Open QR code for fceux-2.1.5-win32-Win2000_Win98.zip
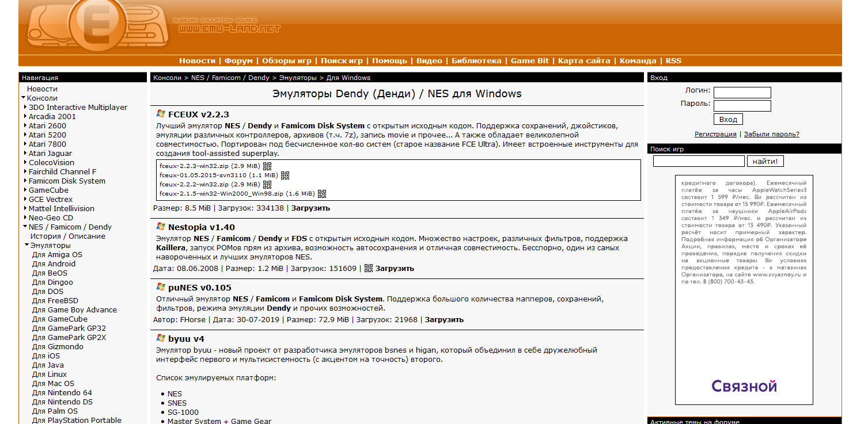 pos(321,193)
